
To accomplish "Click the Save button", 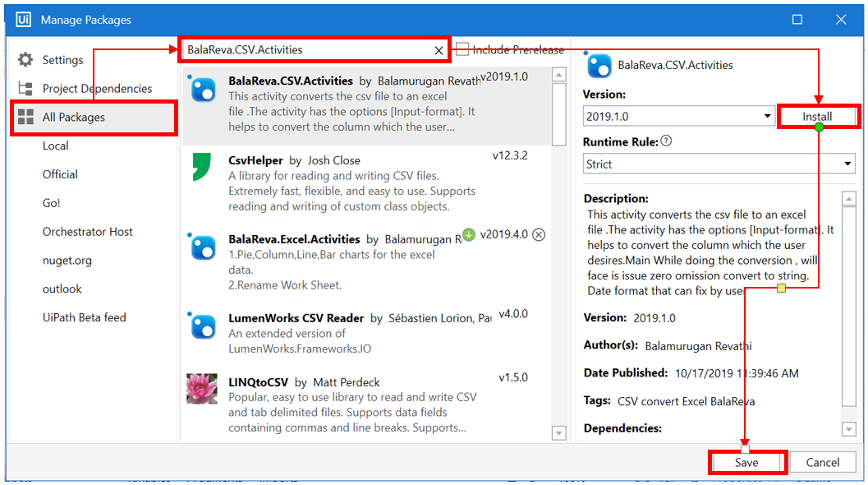I will pyautogui.click(x=746, y=462).
